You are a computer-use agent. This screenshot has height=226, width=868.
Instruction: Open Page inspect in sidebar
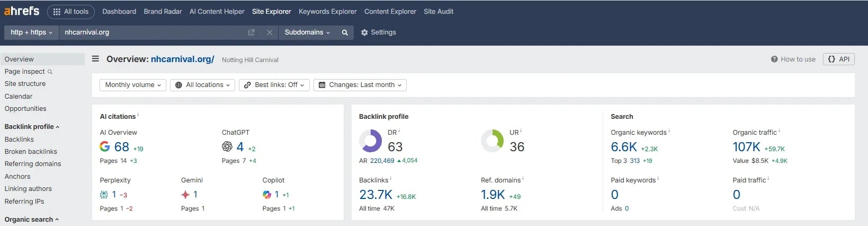point(24,72)
